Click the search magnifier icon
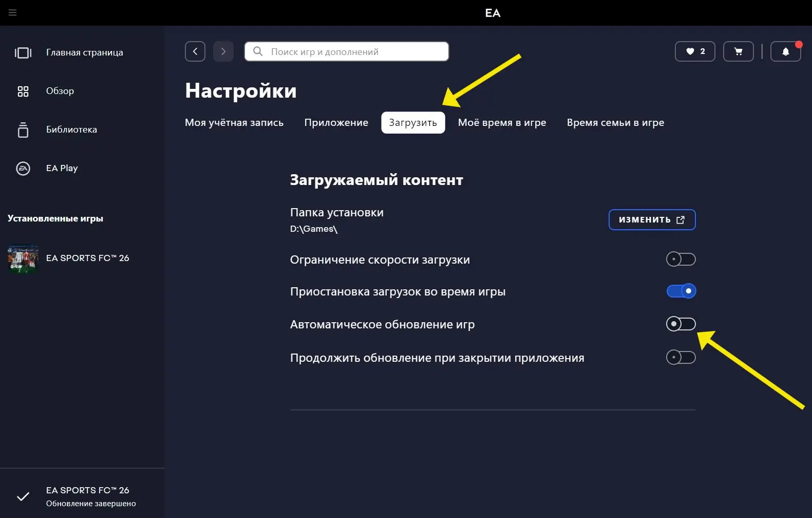Screen dimensions: 812x518 pos(258,51)
